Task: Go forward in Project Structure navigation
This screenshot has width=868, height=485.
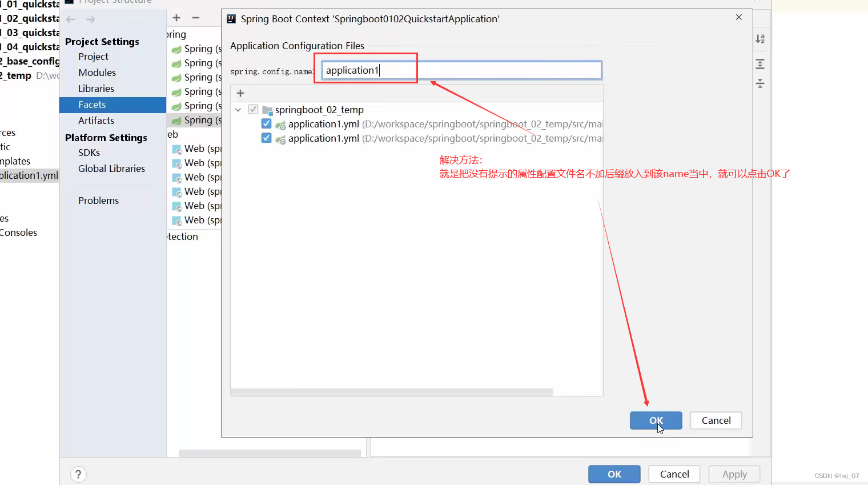Action: [90, 19]
